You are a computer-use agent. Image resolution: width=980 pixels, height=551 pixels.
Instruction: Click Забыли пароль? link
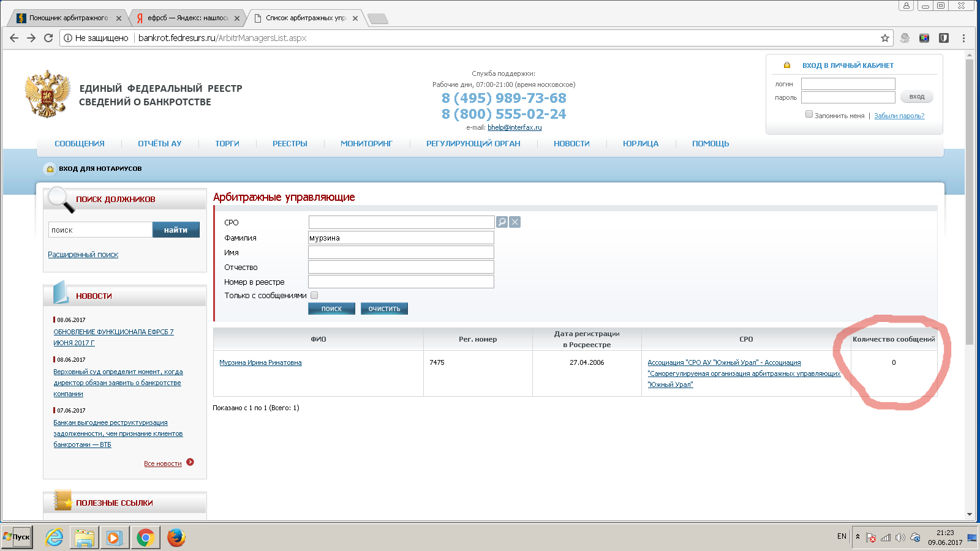[x=899, y=116]
